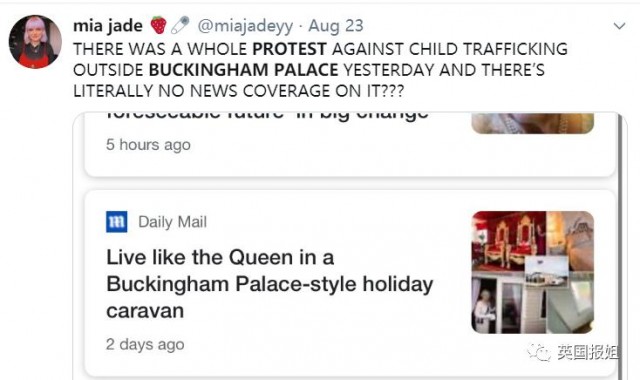Click the strawberry emoji beside the name
Screen dimensions: 640x380
coord(158,25)
